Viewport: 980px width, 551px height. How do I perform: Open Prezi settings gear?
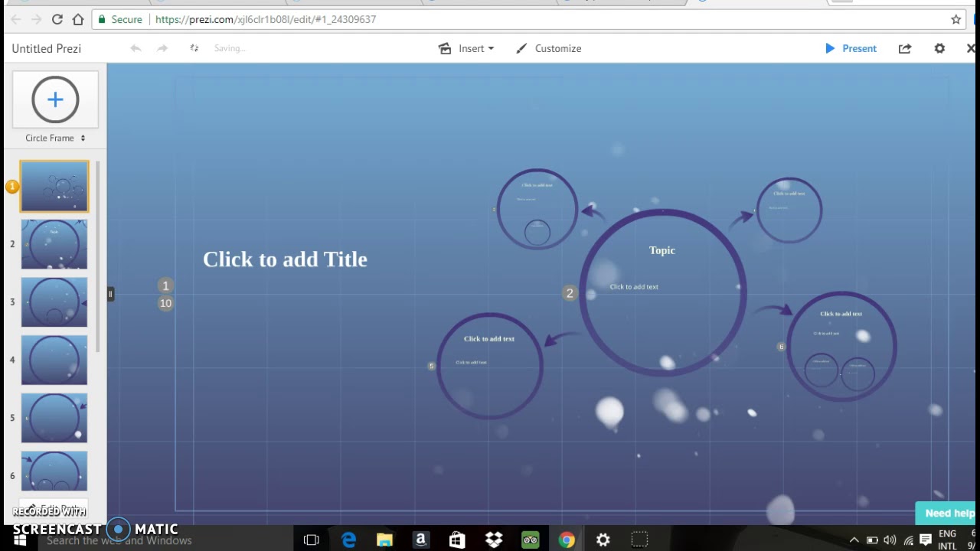939,48
